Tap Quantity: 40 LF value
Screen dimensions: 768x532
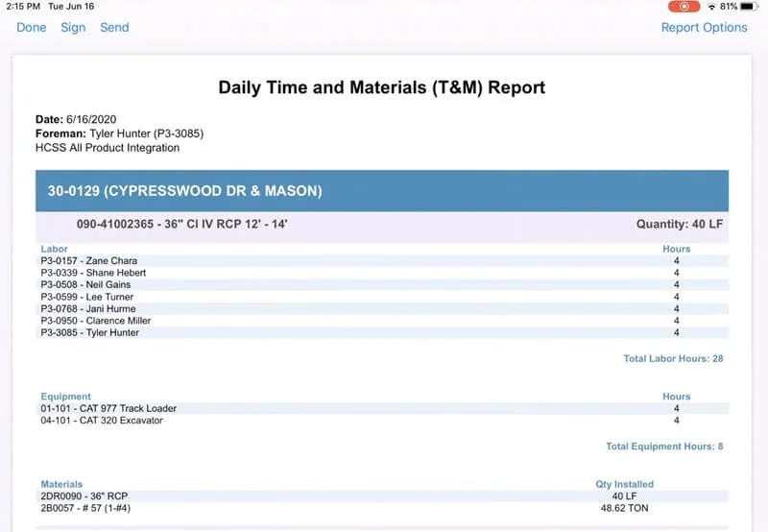[680, 225]
